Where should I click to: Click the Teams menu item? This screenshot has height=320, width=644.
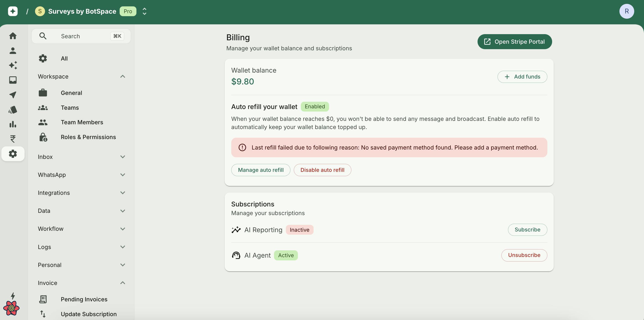coord(70,107)
